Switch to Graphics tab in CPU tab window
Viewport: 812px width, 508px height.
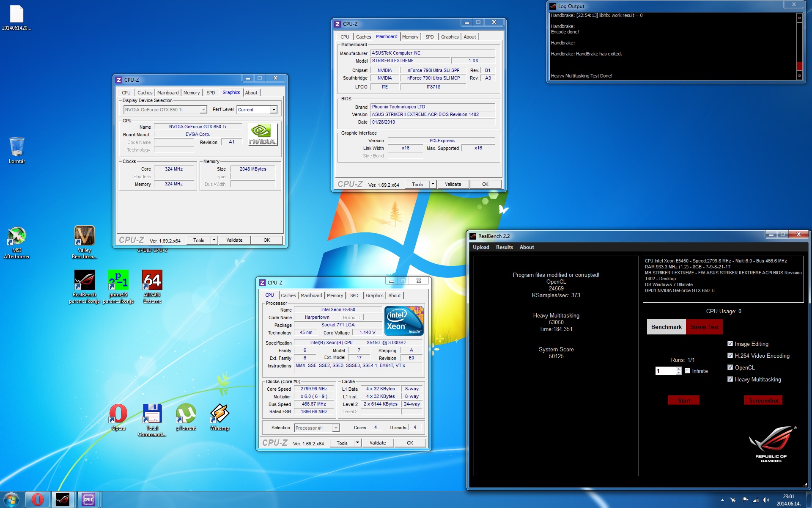tap(375, 295)
